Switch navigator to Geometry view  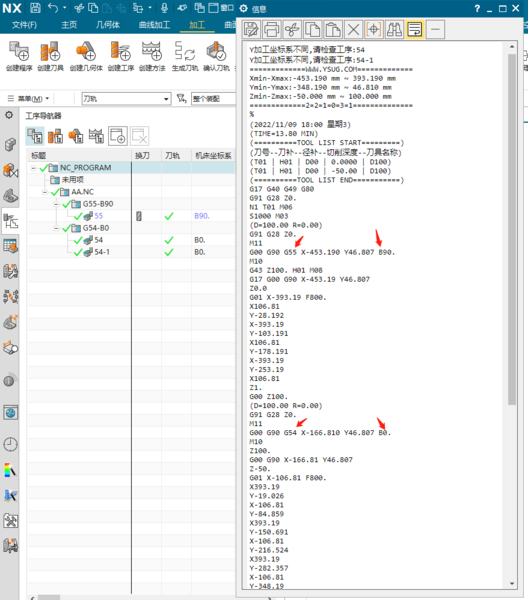76,136
